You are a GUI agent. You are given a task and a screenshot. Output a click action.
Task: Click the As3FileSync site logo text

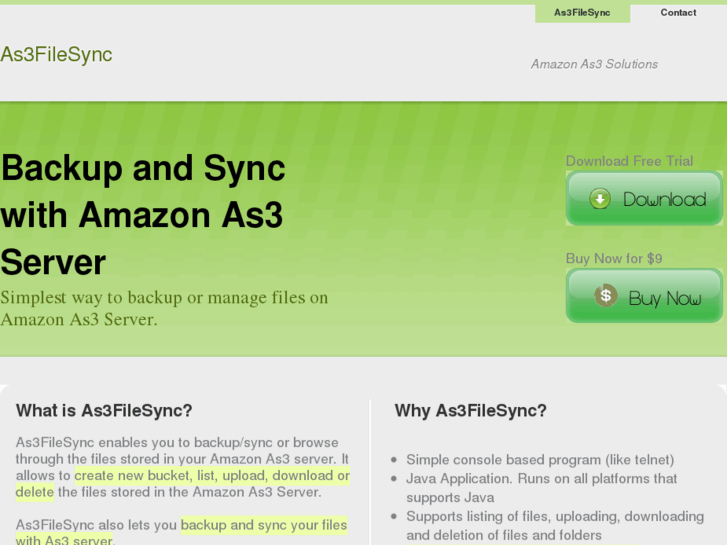pyautogui.click(x=56, y=55)
